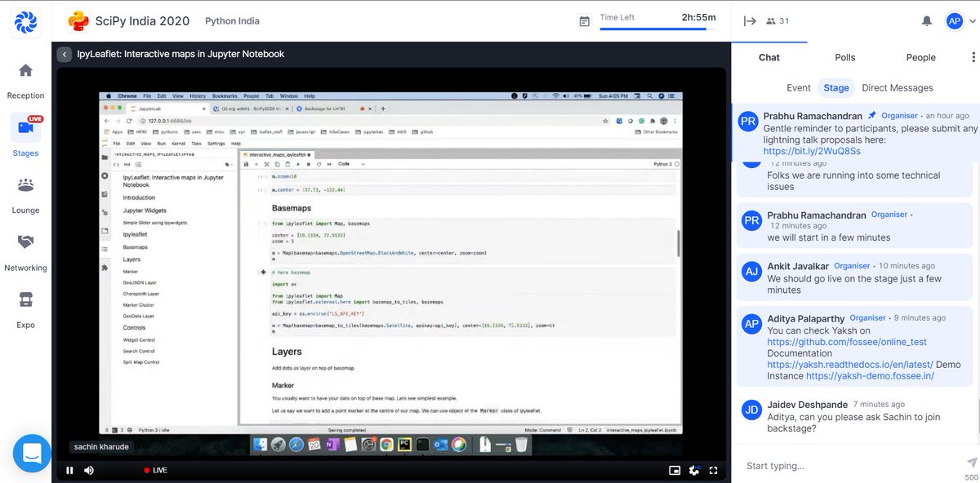Screen dimensions: 980x483
Task: Open the chat panel three-dot menu
Action: click(973, 57)
